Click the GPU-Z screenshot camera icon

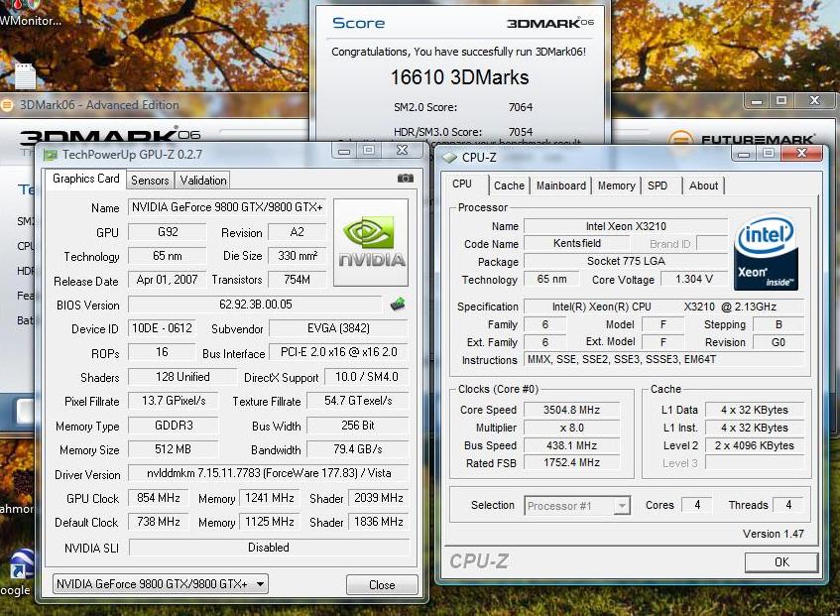(x=405, y=179)
